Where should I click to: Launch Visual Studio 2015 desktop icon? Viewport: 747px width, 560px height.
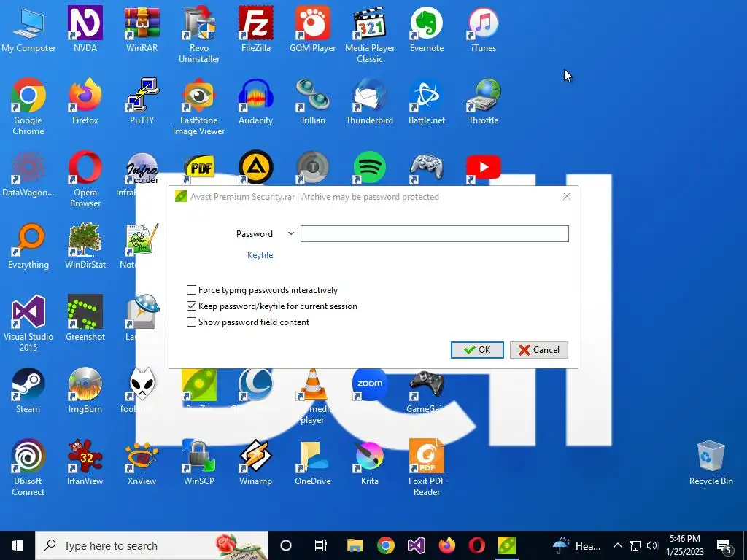point(28,323)
